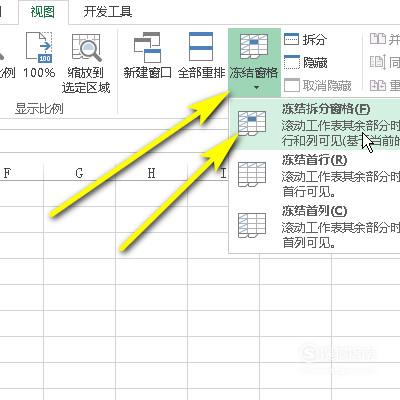The height and width of the screenshot is (400, 400).
Task: Switch to the 开发工具 tab
Action: point(108,12)
